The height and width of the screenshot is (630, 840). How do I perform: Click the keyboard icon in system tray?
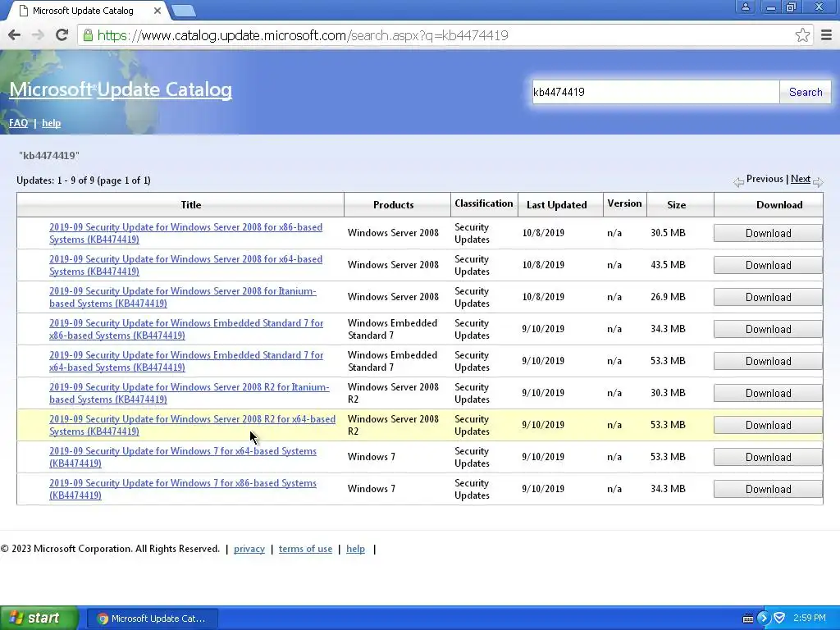[747, 619]
